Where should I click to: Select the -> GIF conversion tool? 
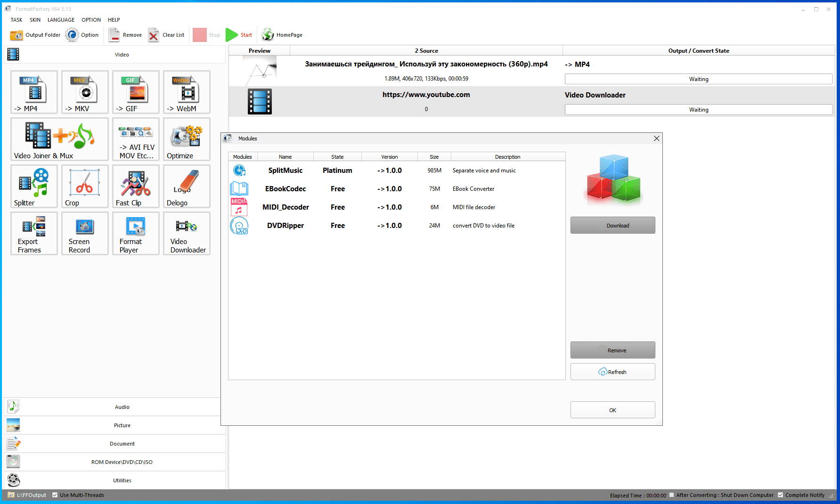pyautogui.click(x=136, y=92)
